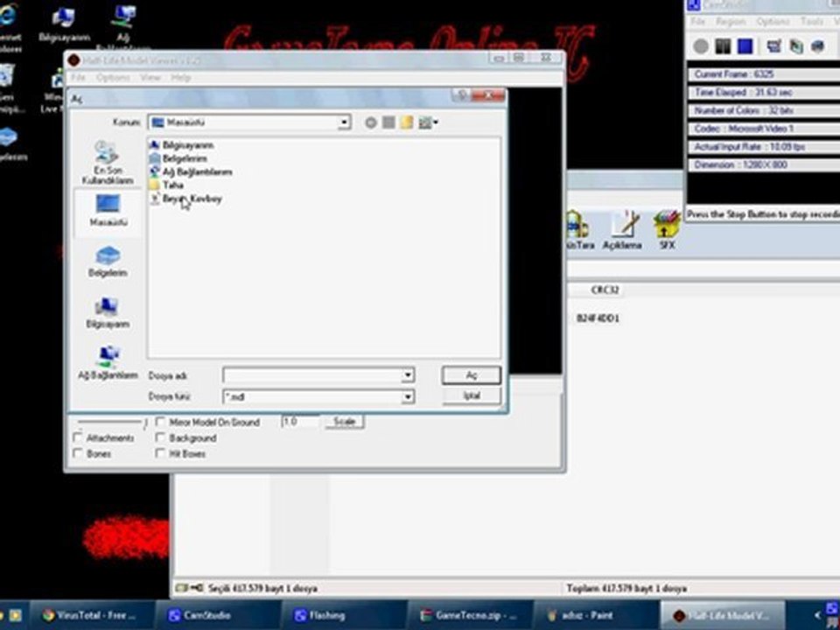The width and height of the screenshot is (840, 630).
Task: Click the help question-mark button in Aç dialog
Action: tap(462, 95)
